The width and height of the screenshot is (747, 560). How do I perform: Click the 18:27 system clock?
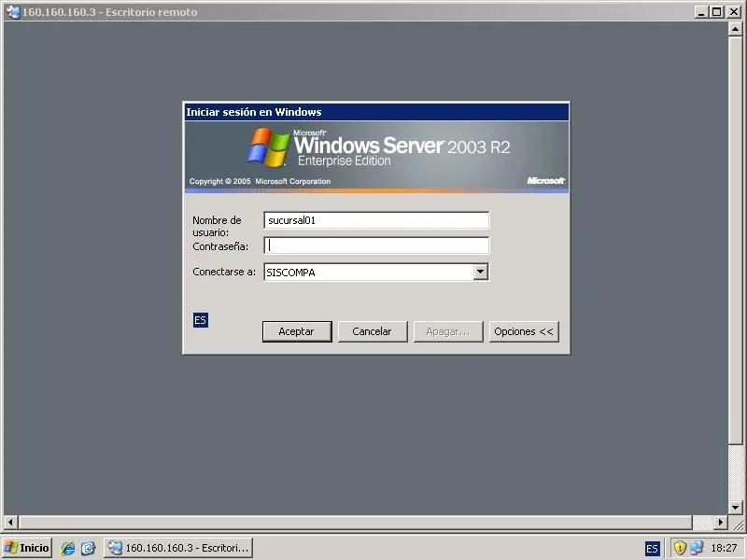(x=724, y=548)
